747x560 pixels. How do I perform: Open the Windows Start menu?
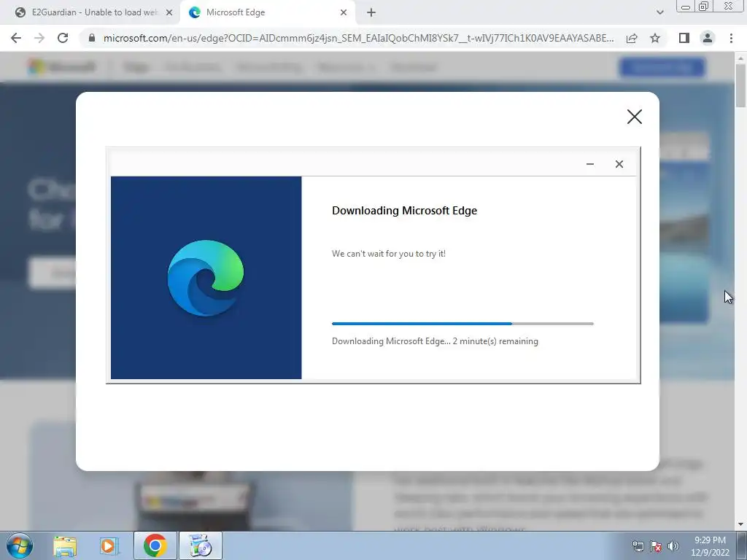[x=18, y=545]
